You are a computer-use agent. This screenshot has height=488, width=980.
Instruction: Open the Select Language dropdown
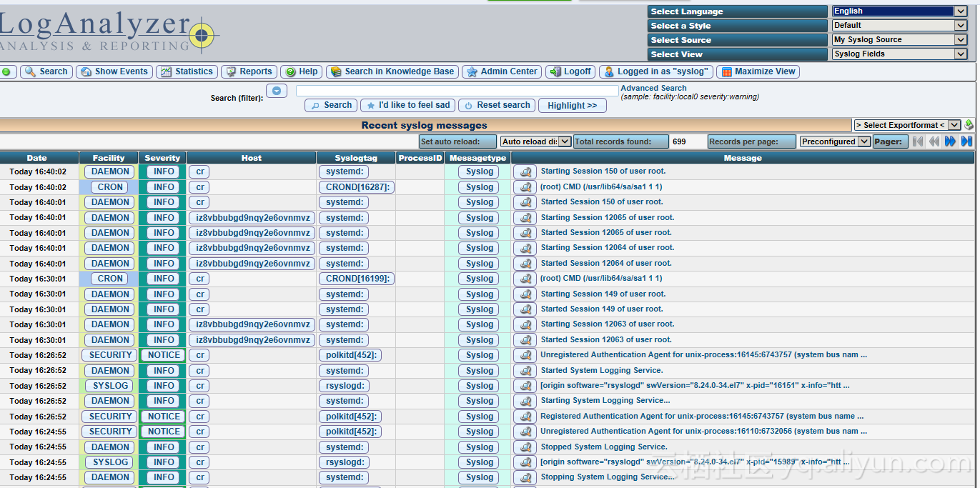pos(899,11)
